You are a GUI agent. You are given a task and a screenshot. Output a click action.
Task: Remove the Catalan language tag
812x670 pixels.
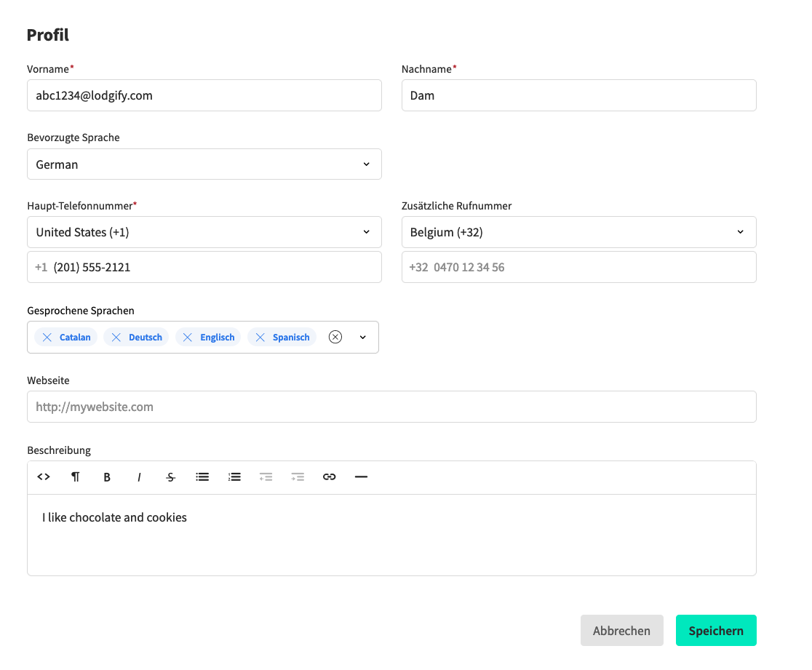coord(47,338)
